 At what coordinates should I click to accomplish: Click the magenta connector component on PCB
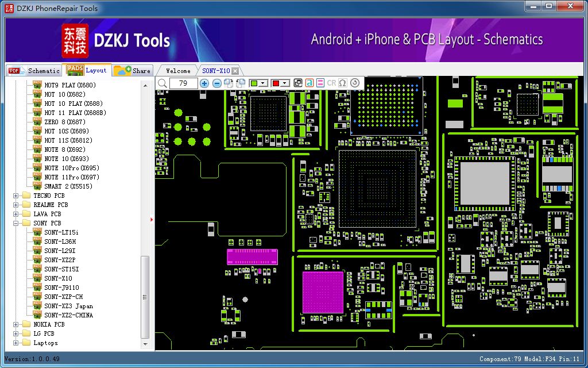[x=253, y=257]
